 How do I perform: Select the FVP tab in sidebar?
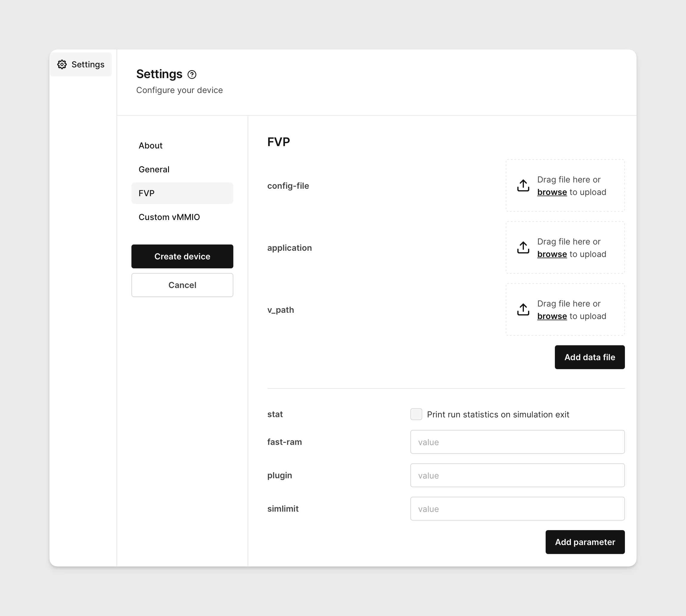click(182, 193)
